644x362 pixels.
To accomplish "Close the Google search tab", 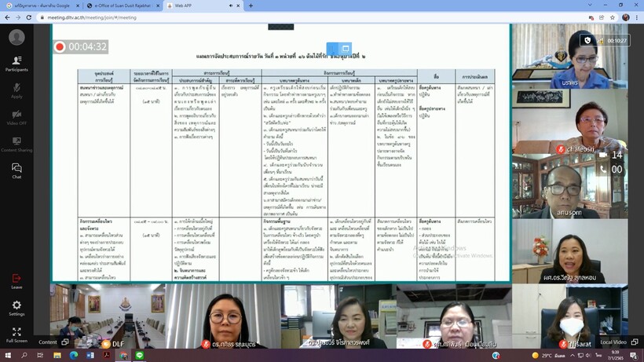I will (78, 5).
